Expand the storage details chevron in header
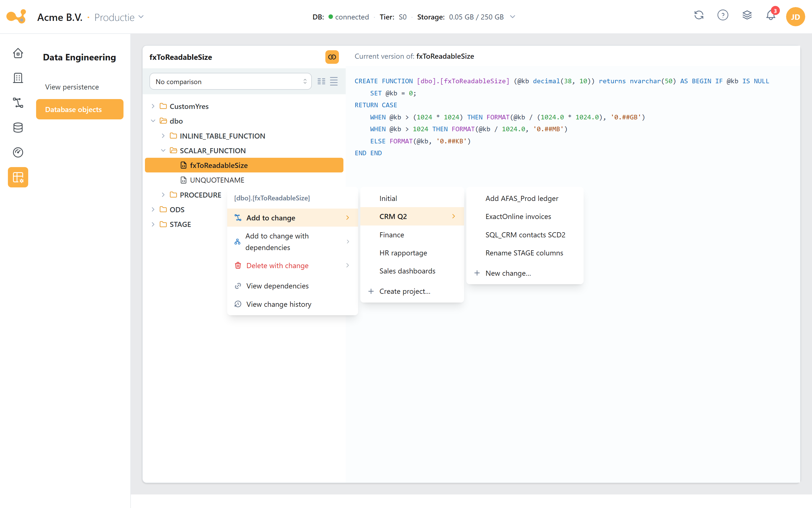812x508 pixels. [512, 17]
